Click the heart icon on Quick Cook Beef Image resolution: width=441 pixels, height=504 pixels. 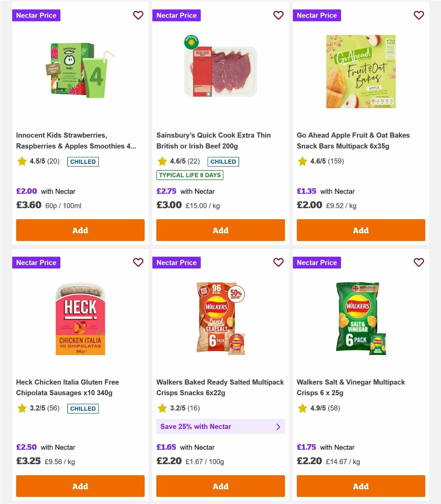click(278, 15)
